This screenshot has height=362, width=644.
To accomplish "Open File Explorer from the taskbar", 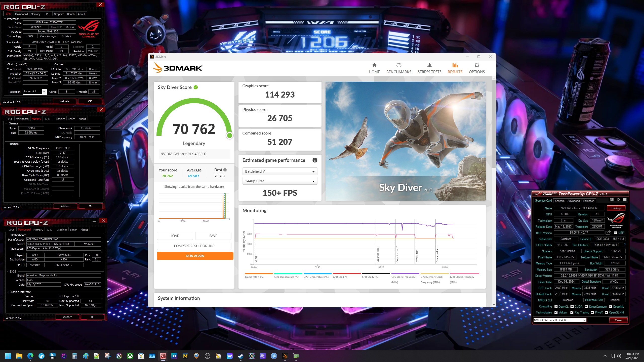I will pos(19,356).
